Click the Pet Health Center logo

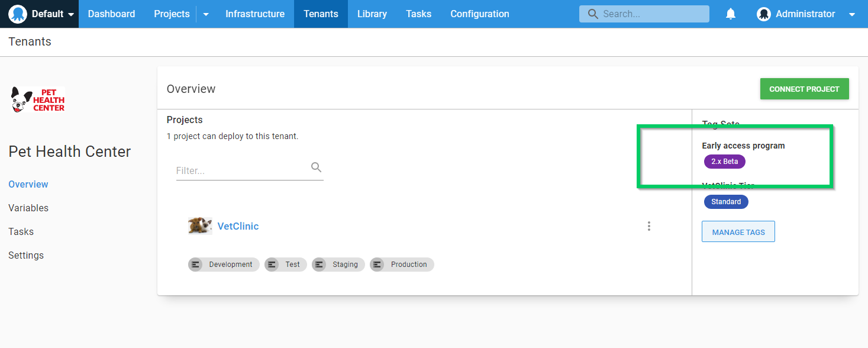pos(38,100)
